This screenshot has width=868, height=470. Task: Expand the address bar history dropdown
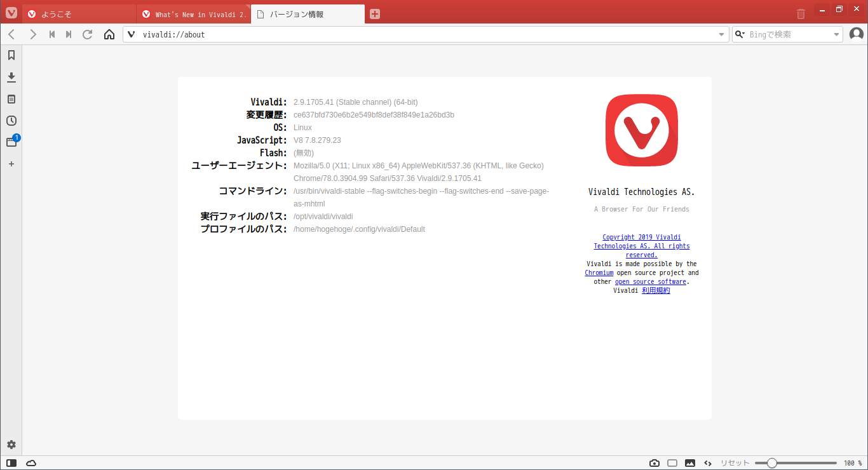click(721, 34)
